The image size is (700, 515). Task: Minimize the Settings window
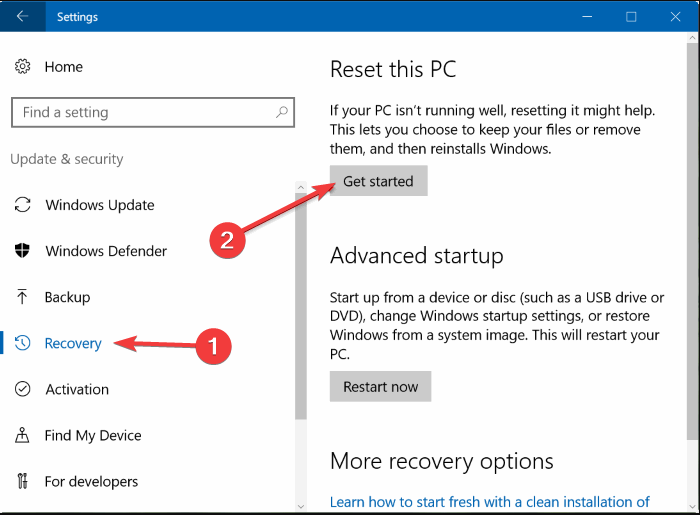pyautogui.click(x=587, y=17)
